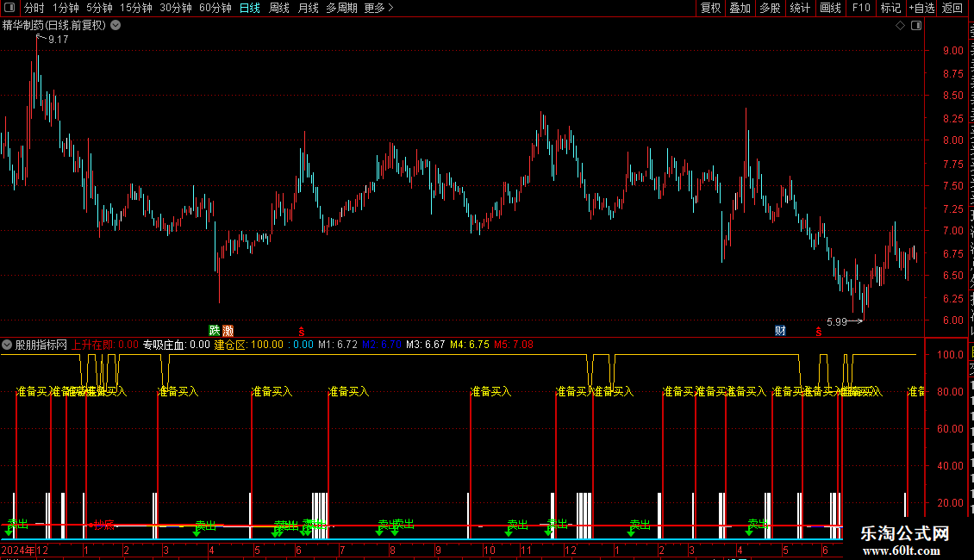Open the 复权 adjustment menu
Image resolution: width=974 pixels, height=560 pixels.
pos(710,8)
